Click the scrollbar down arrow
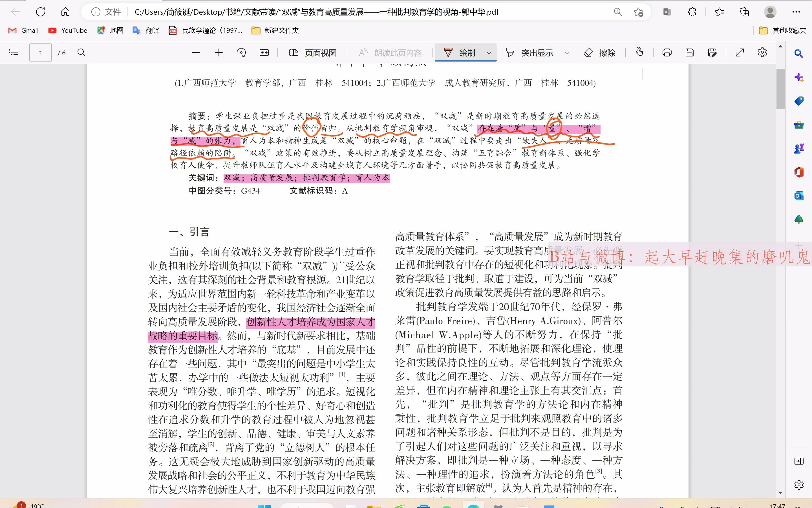 [780, 493]
